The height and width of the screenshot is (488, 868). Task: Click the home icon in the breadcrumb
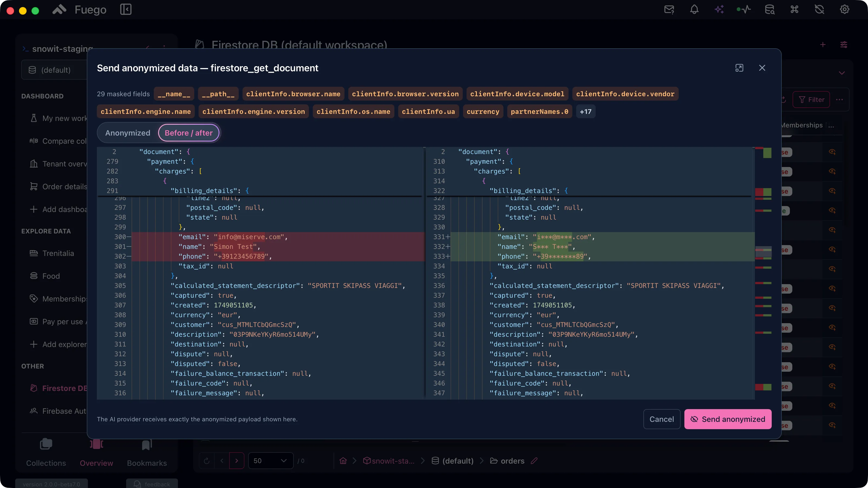tap(343, 461)
